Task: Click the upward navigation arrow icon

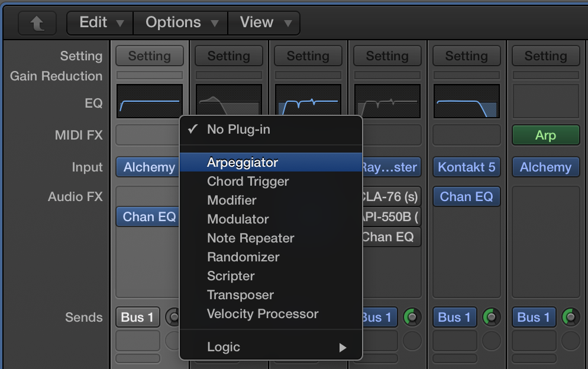Action: click(37, 22)
